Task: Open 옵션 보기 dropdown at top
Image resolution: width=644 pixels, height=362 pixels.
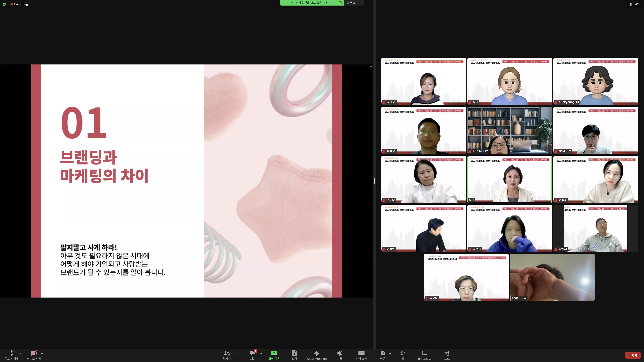Action: 354,3
